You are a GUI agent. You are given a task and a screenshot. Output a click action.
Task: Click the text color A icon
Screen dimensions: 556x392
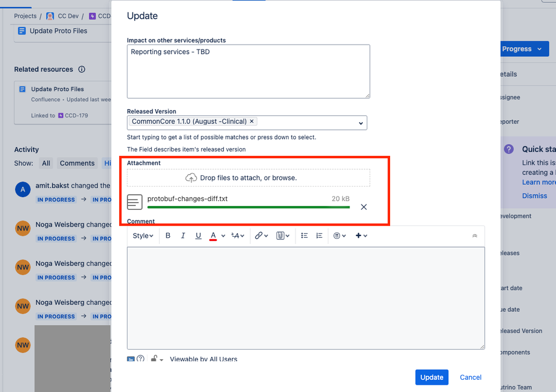pyautogui.click(x=213, y=236)
